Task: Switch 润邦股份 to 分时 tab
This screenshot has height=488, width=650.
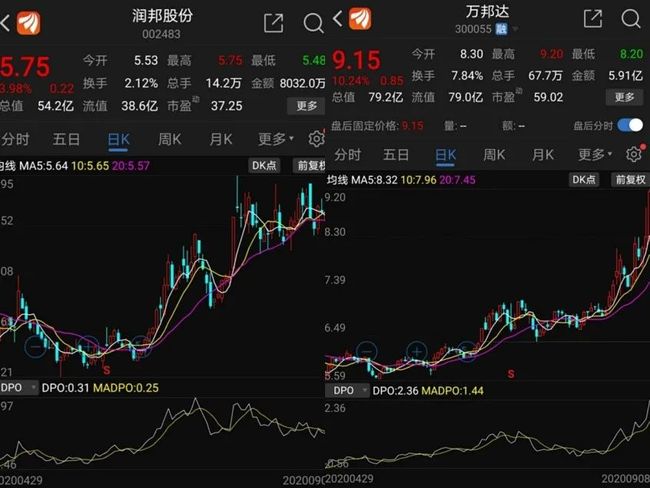Action: click(x=15, y=139)
